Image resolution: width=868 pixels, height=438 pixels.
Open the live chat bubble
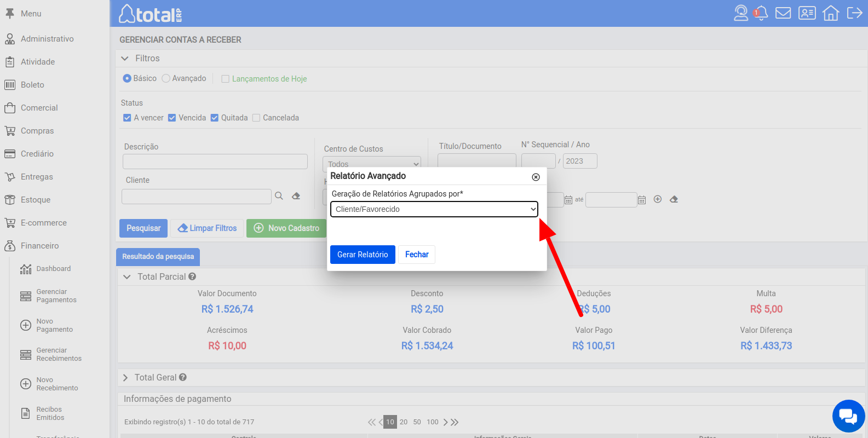click(848, 417)
